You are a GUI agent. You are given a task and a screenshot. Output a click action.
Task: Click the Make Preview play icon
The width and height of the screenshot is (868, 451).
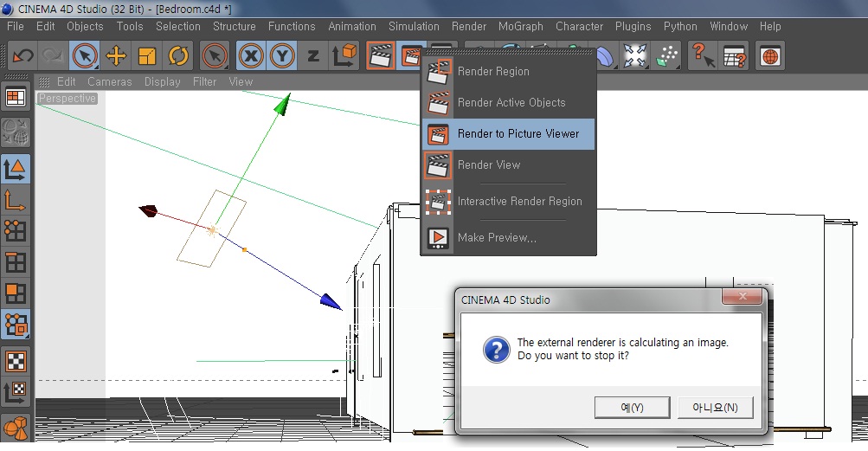pyautogui.click(x=438, y=238)
